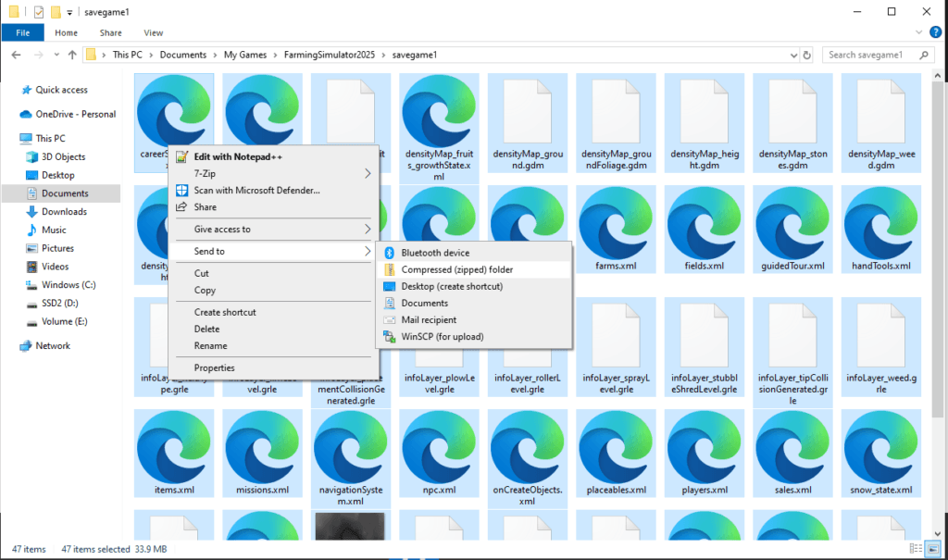Click the Share context menu entry
Image resolution: width=948 pixels, height=560 pixels.
pos(205,207)
